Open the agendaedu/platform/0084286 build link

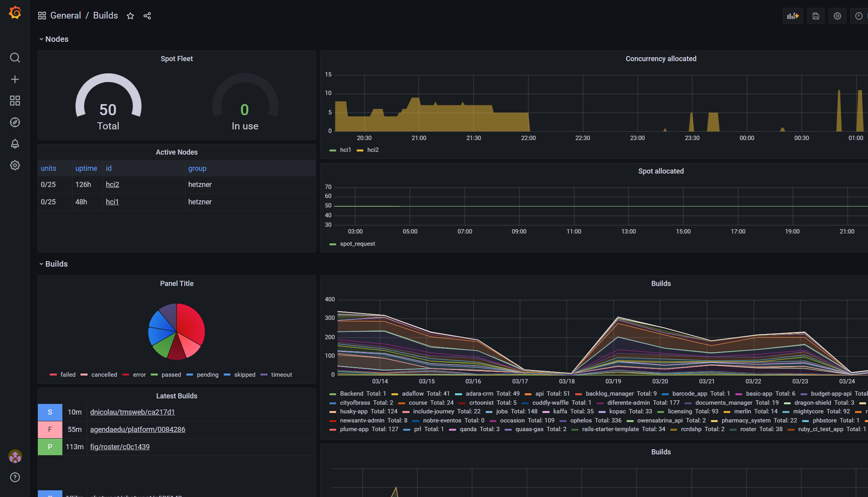[137, 429]
